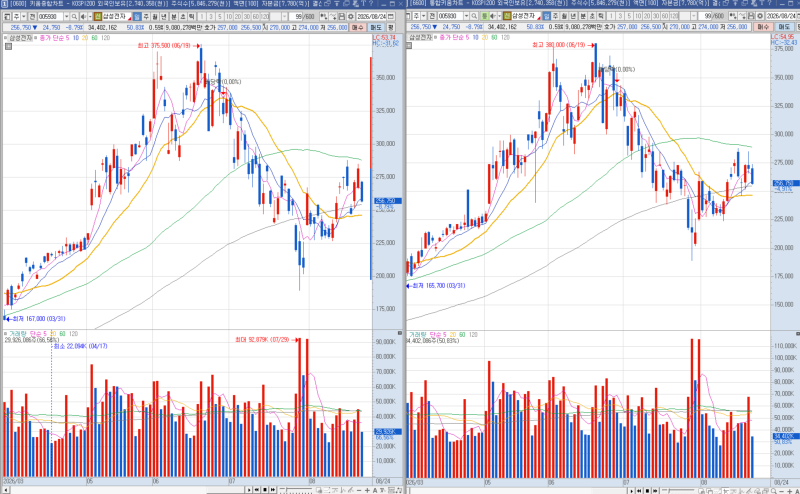
Task: Click 매수 buy button in right chart
Action: coord(763,27)
